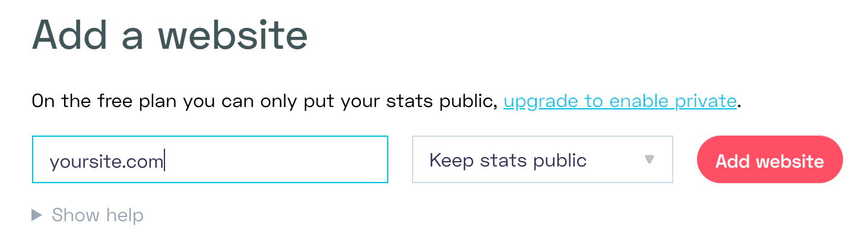The height and width of the screenshot is (245, 868).
Task: Click the free plan notice text
Action: tap(264, 101)
